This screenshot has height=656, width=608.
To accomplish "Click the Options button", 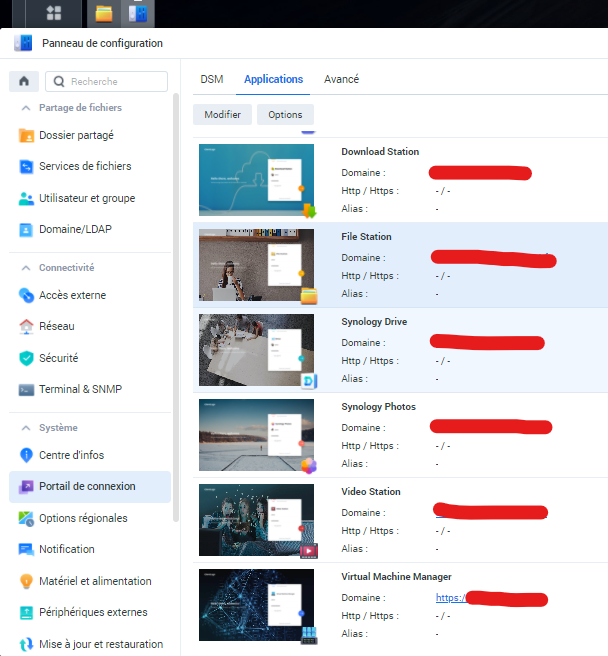I will click(285, 115).
